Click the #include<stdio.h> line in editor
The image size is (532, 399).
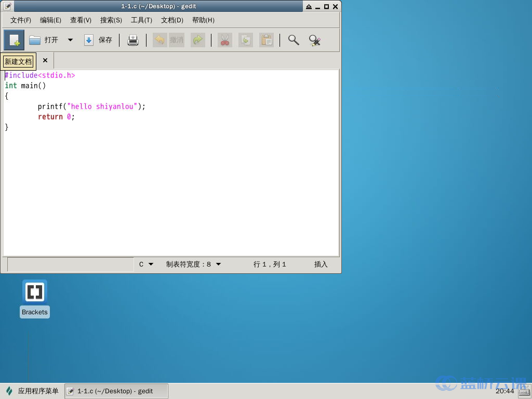pos(40,75)
